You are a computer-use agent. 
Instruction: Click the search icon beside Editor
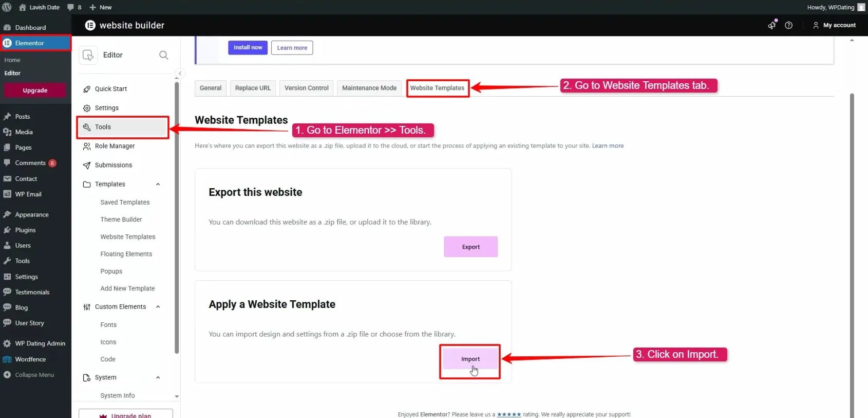(x=163, y=55)
